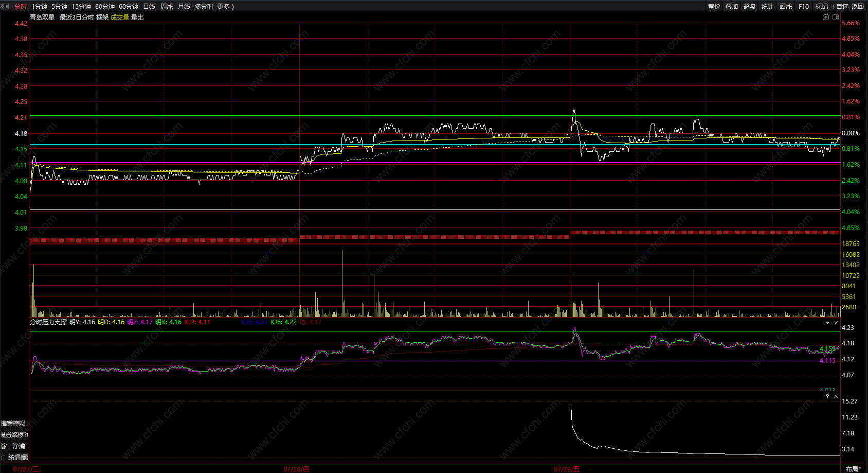The width and height of the screenshot is (868, 473).
Task: Open F10 company info
Action: click(804, 6)
